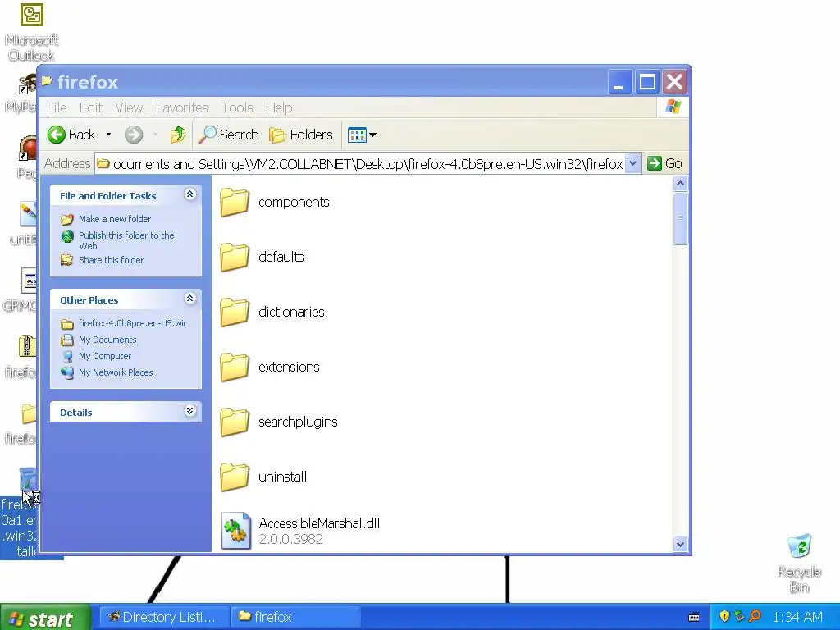Viewport: 840px width, 630px height.
Task: Click the security shield tray icon
Action: pyautogui.click(x=725, y=616)
